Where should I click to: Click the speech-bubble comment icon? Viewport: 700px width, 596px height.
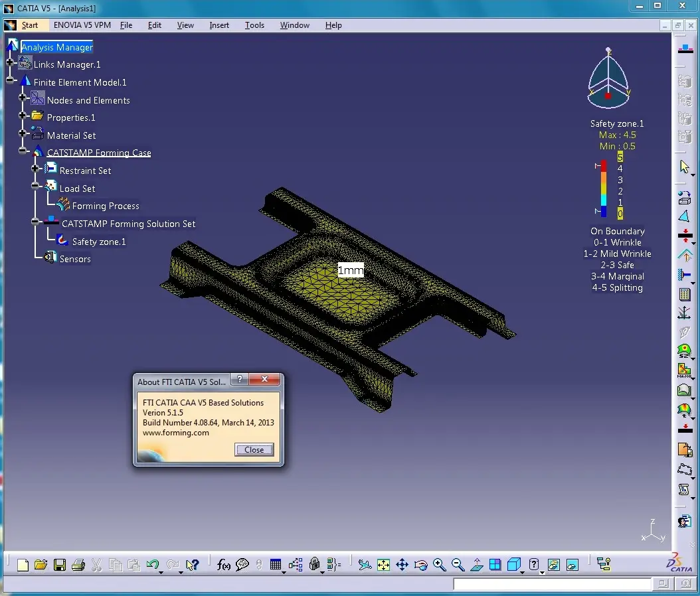[242, 565]
